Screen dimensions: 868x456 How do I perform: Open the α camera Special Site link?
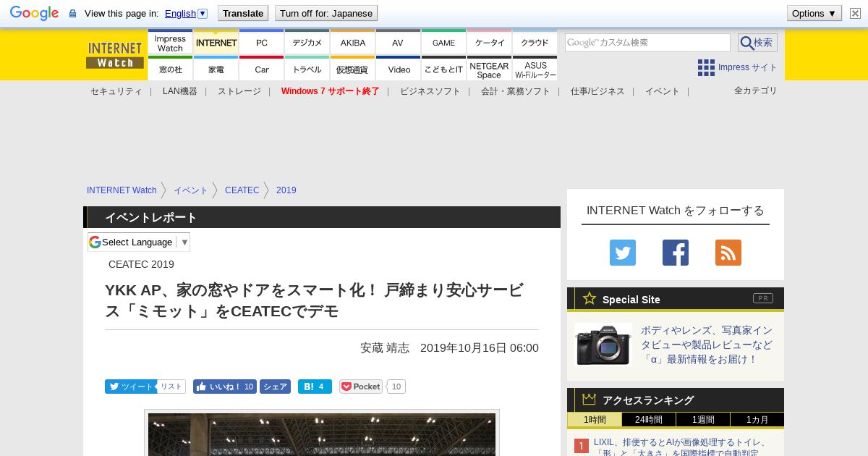coord(707,345)
